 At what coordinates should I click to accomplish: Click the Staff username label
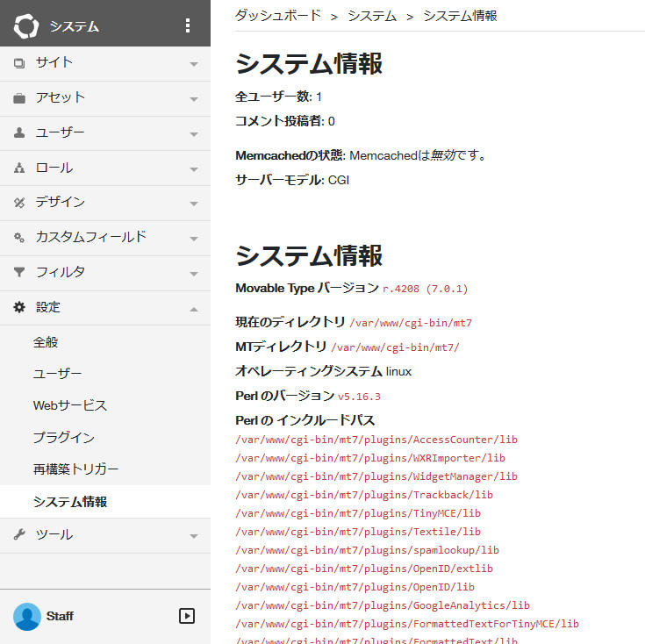60,616
